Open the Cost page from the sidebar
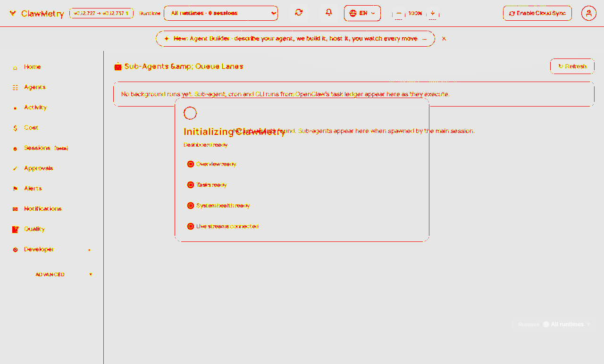604x364 pixels. [x=52, y=128]
